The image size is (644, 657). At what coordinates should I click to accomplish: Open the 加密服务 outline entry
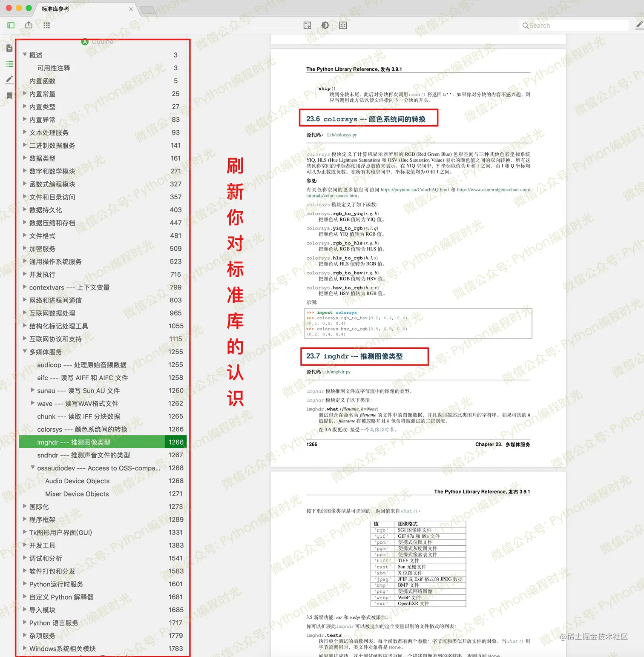tap(42, 249)
